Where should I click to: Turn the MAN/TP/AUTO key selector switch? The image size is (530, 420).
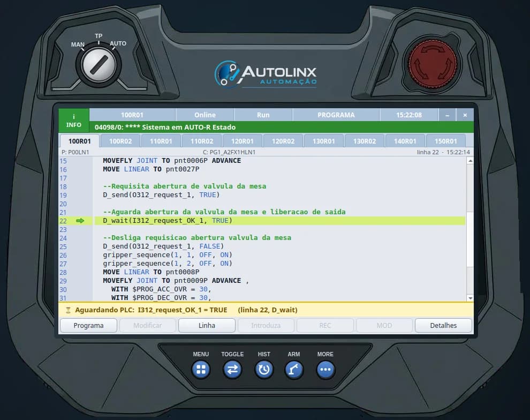point(99,65)
